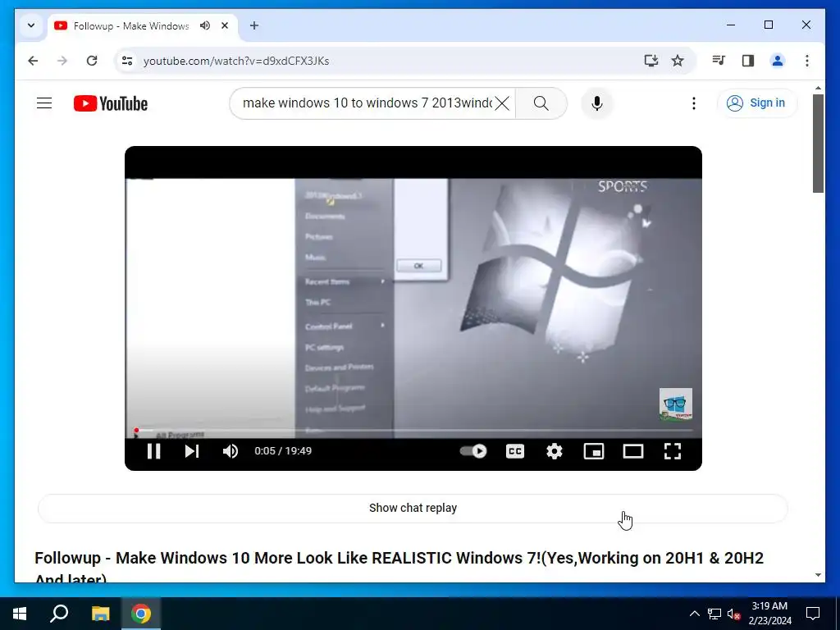Open Chrome profile avatar

click(778, 61)
